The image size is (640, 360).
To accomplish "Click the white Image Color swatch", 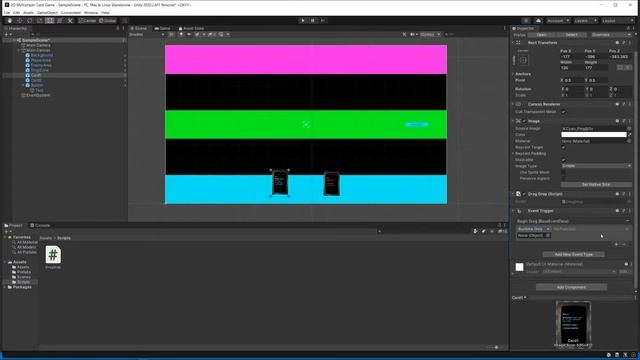I will tap(593, 134).
